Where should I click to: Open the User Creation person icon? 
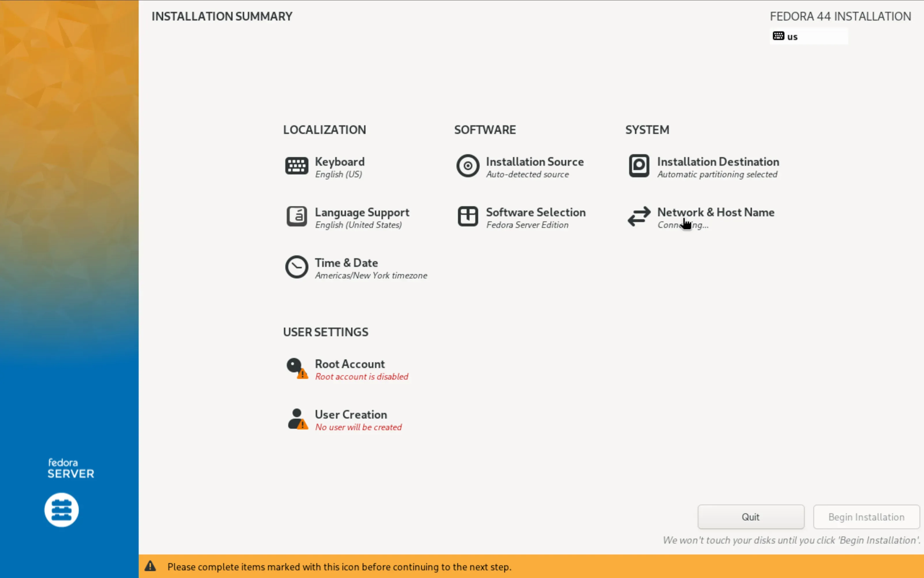[x=298, y=419]
